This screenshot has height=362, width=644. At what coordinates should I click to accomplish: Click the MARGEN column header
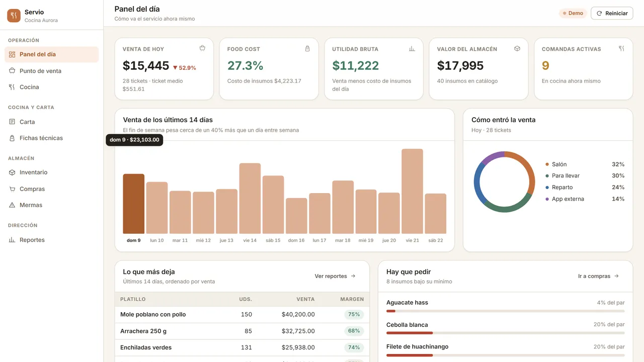pyautogui.click(x=352, y=299)
